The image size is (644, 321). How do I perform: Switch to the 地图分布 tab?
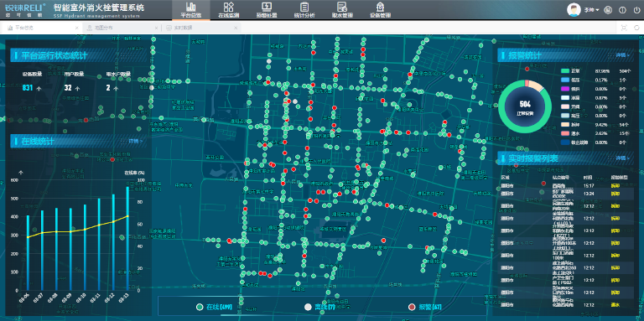(x=103, y=28)
